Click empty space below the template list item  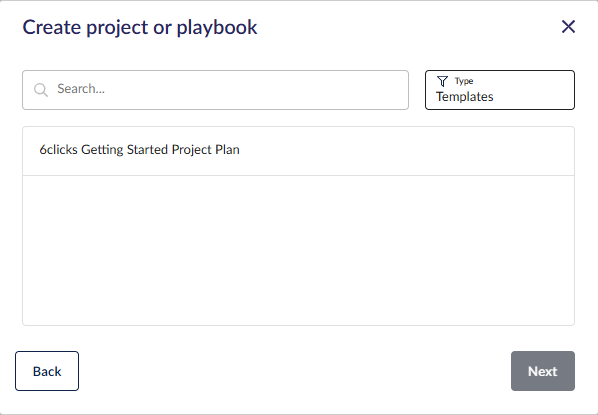coord(298,250)
